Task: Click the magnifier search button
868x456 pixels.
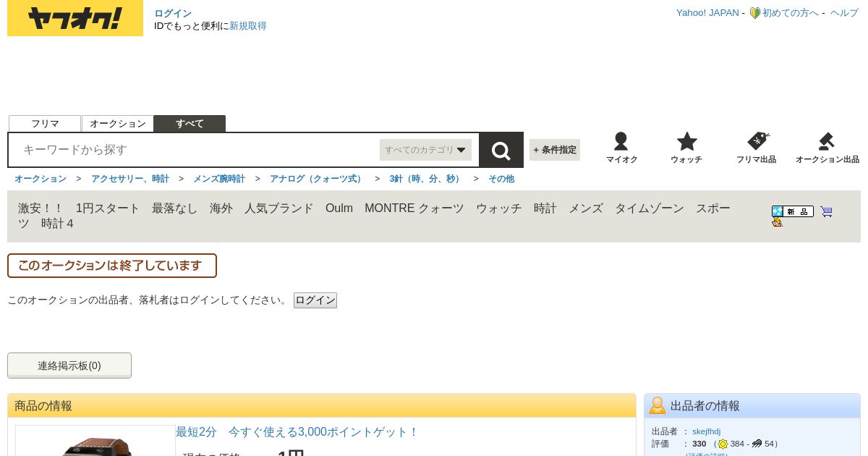Action: tap(501, 150)
